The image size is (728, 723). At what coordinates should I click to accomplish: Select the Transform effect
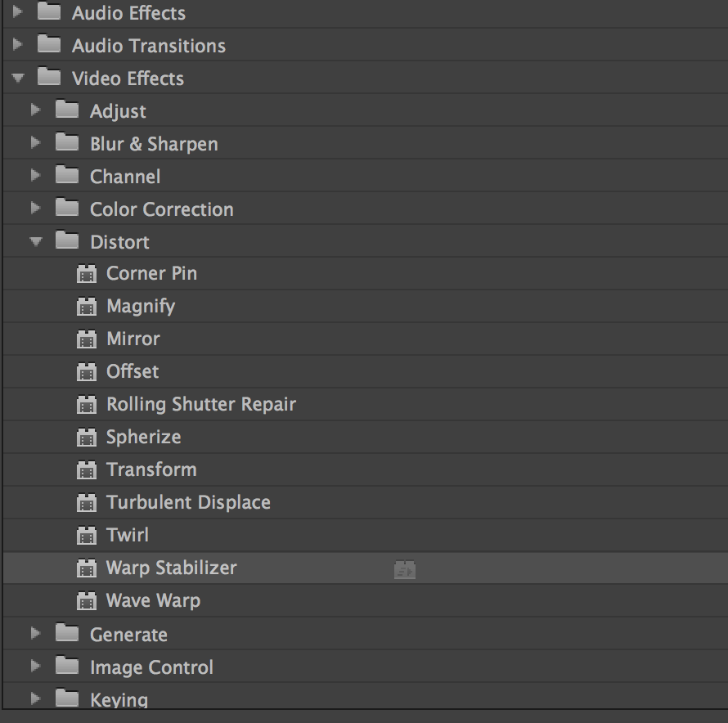point(151,470)
